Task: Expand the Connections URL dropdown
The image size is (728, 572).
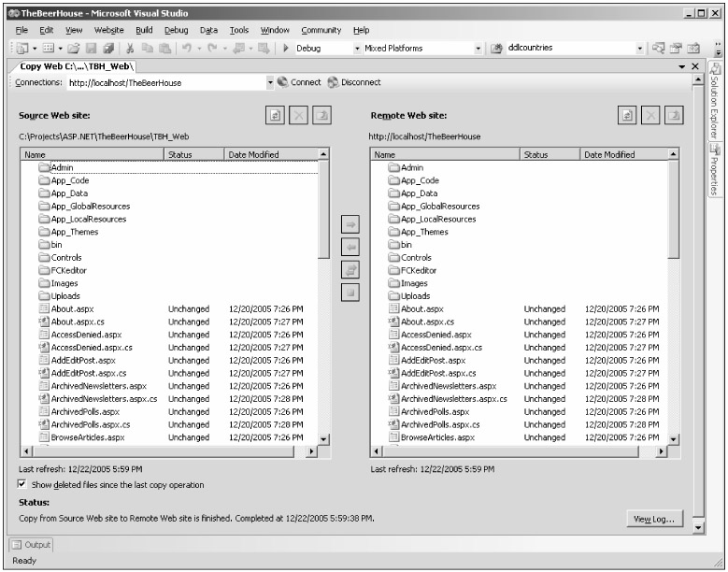Action: click(x=270, y=82)
